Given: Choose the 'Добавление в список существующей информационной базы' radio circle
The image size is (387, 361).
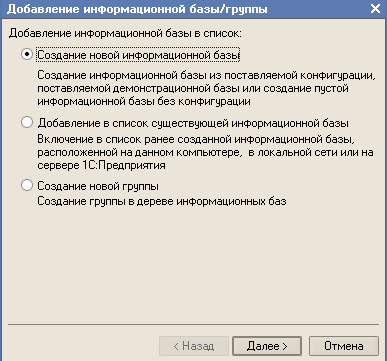Looking at the screenshot, I should coord(27,122).
